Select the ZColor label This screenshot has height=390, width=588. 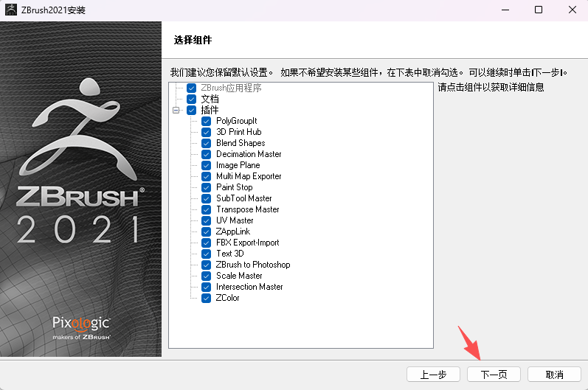227,298
